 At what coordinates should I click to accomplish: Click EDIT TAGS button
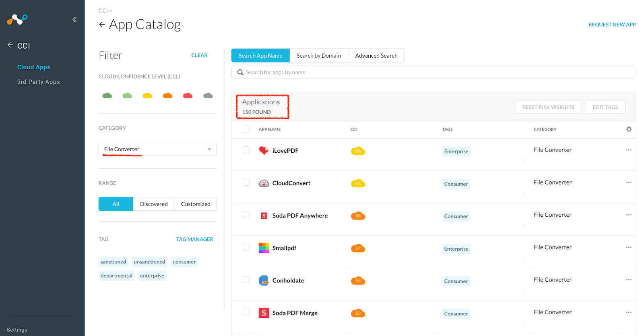pos(605,107)
